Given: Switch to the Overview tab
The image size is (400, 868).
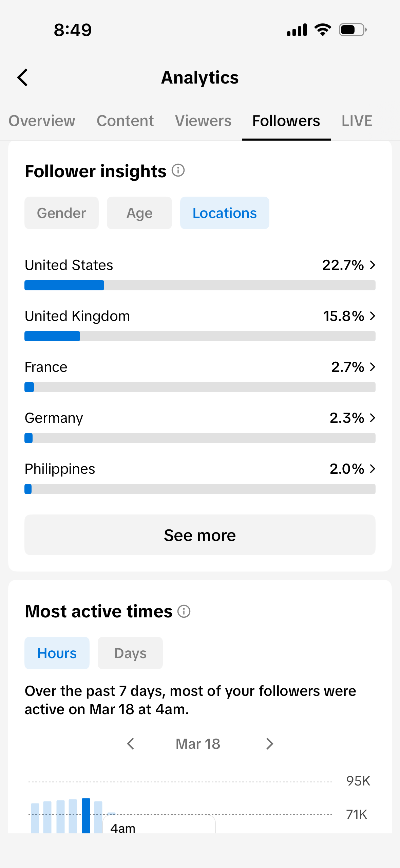Looking at the screenshot, I should pos(42,121).
